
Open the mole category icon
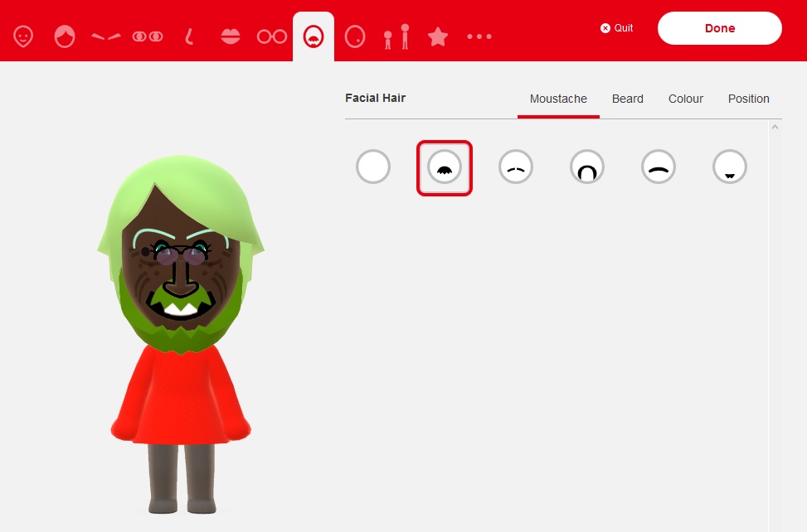pos(355,36)
